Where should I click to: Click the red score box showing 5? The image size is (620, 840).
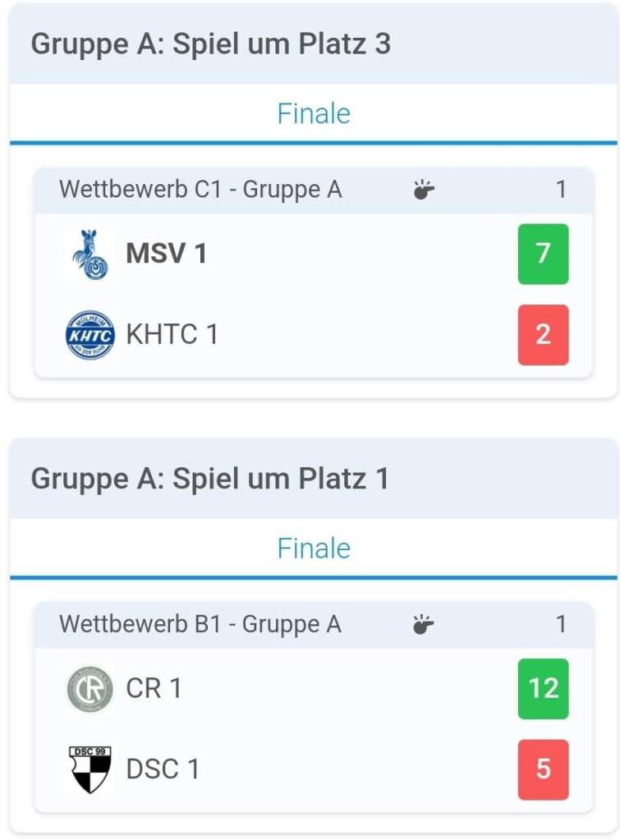coord(543,769)
